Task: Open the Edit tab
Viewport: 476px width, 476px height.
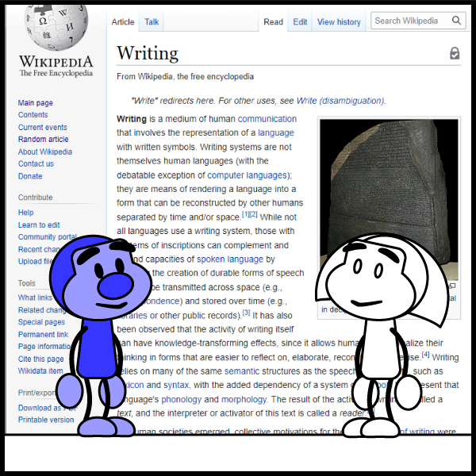Action: (300, 22)
